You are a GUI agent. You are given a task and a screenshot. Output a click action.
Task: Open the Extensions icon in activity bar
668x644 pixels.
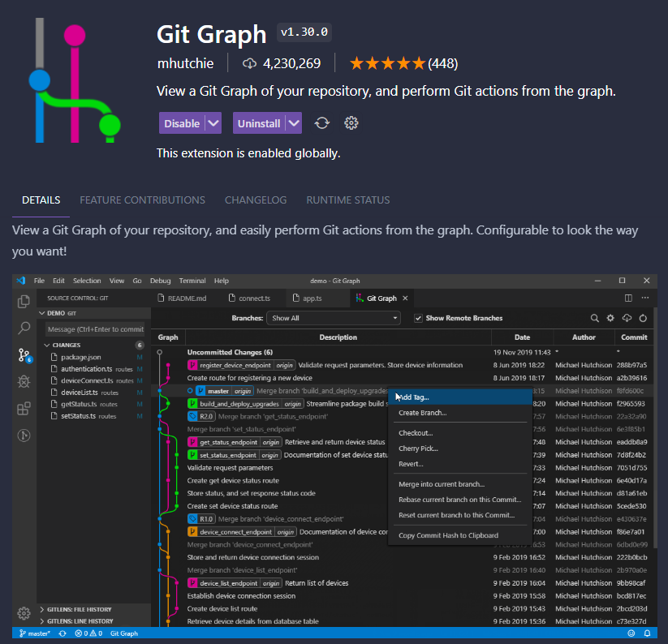(24, 409)
